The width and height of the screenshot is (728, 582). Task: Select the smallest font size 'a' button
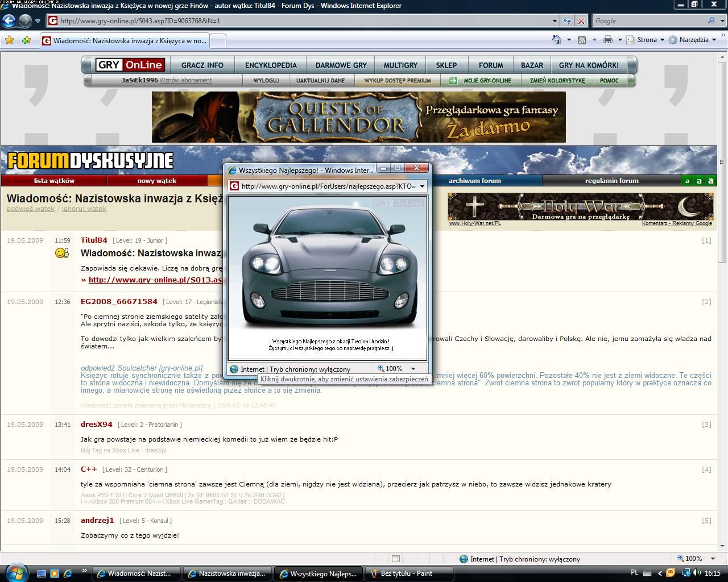point(687,181)
